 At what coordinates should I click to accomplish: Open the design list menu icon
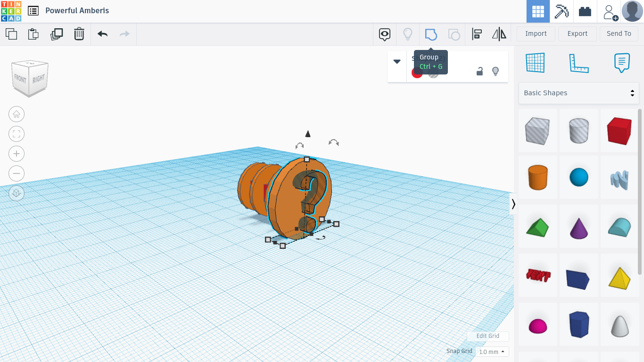33,11
